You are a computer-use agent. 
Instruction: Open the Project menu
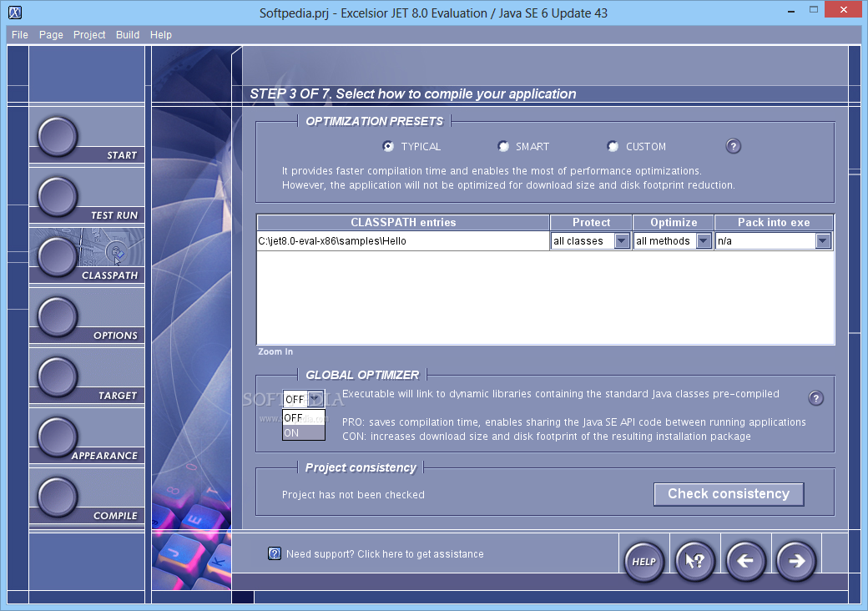[89, 35]
